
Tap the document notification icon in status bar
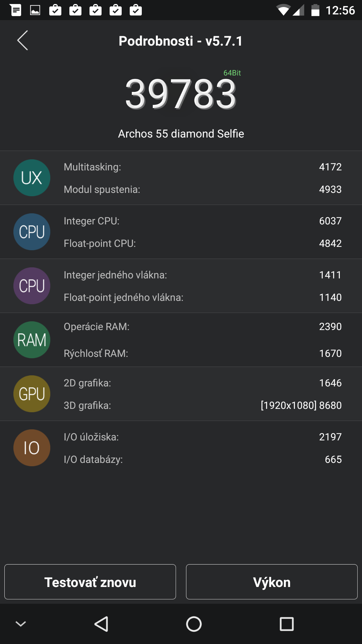pos(15,10)
